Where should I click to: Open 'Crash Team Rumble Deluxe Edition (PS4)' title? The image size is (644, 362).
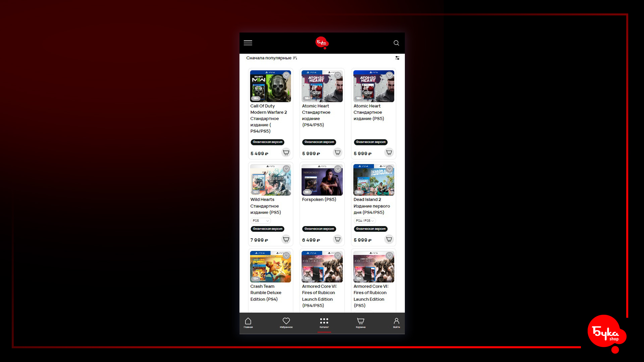point(266,293)
